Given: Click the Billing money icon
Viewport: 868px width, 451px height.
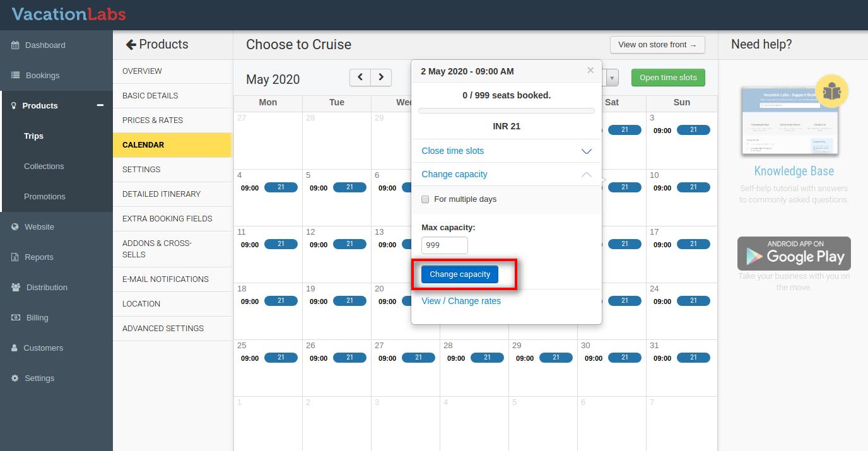Looking at the screenshot, I should [x=16, y=318].
